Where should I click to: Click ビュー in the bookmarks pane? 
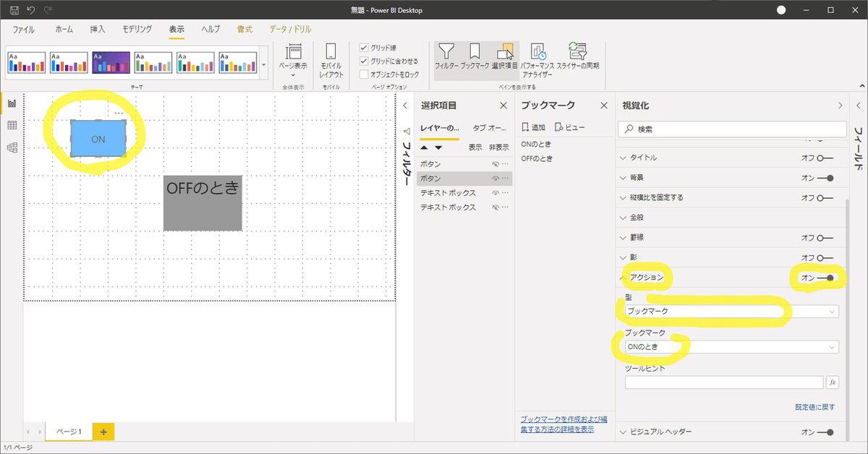click(569, 127)
